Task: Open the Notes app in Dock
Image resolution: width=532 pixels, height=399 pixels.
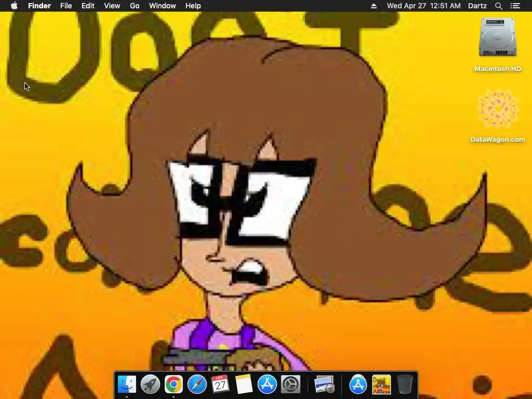Action: [244, 384]
